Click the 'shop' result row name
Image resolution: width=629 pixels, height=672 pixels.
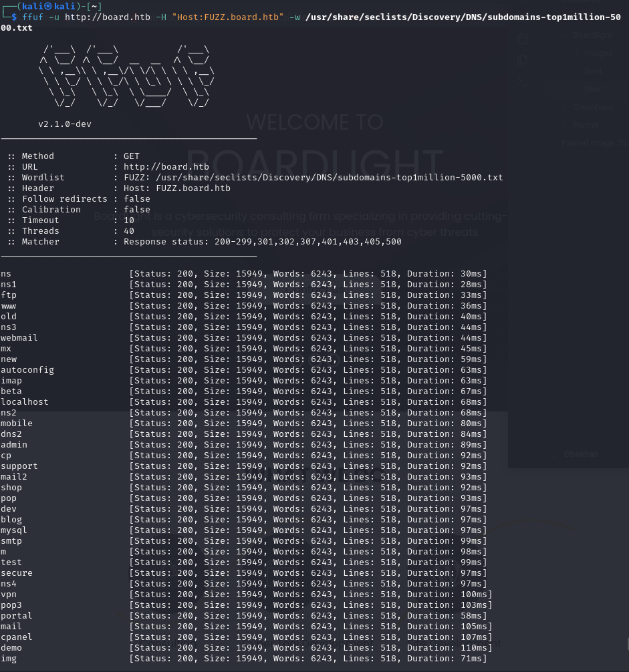click(x=11, y=488)
